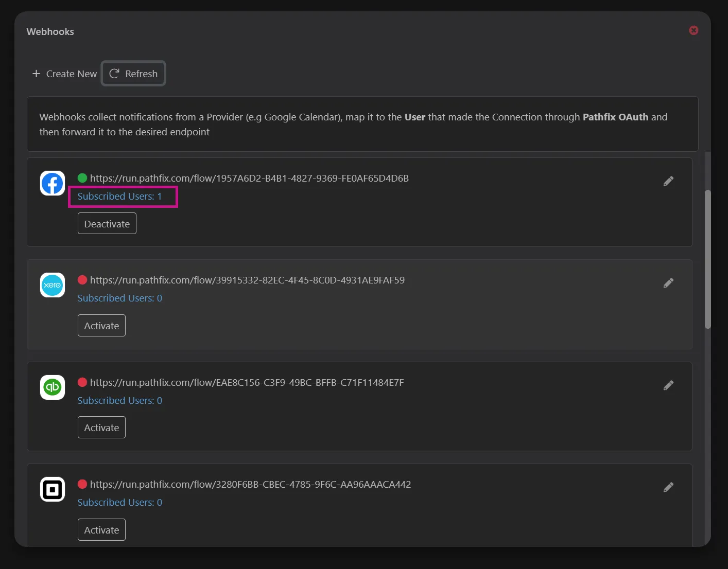Click the flow URL ending 4931AE9FAF59
This screenshot has width=728, height=569.
pyautogui.click(x=247, y=280)
